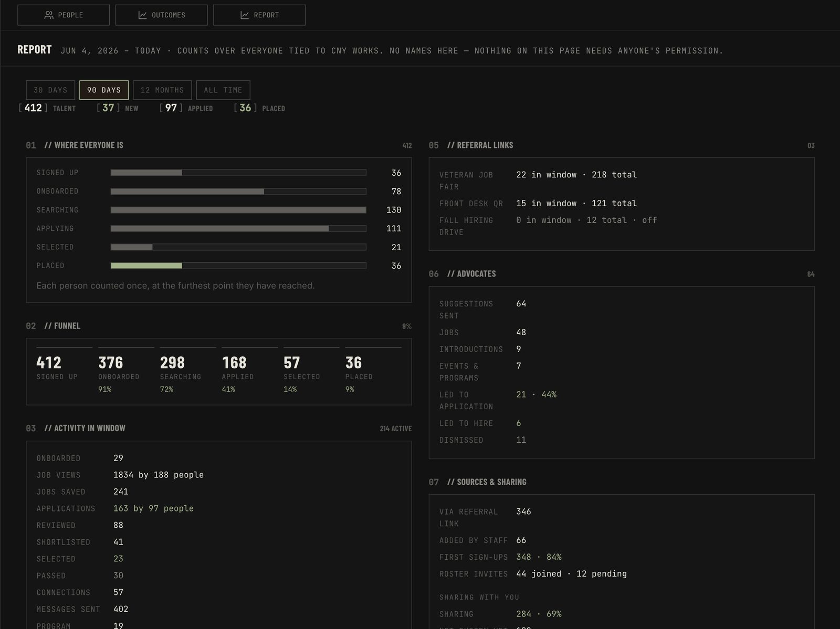This screenshot has width=840, height=629.
Task: Click the WHERE EVERYONE IS section heading
Action: 84,145
